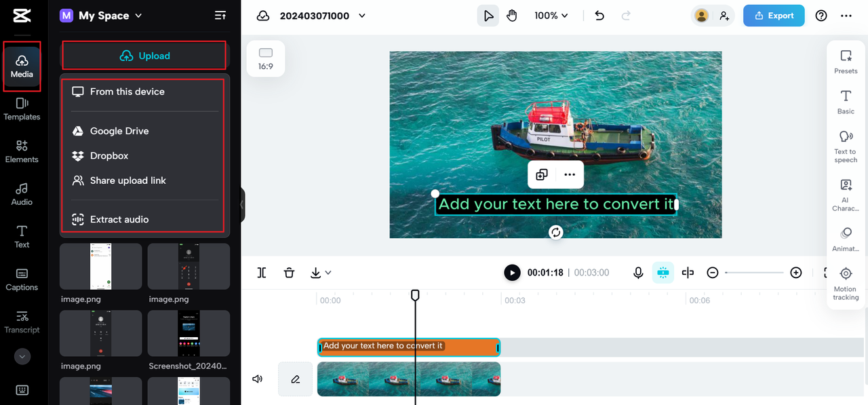Click the microphone record voiceover icon
The width and height of the screenshot is (868, 405).
click(x=638, y=273)
